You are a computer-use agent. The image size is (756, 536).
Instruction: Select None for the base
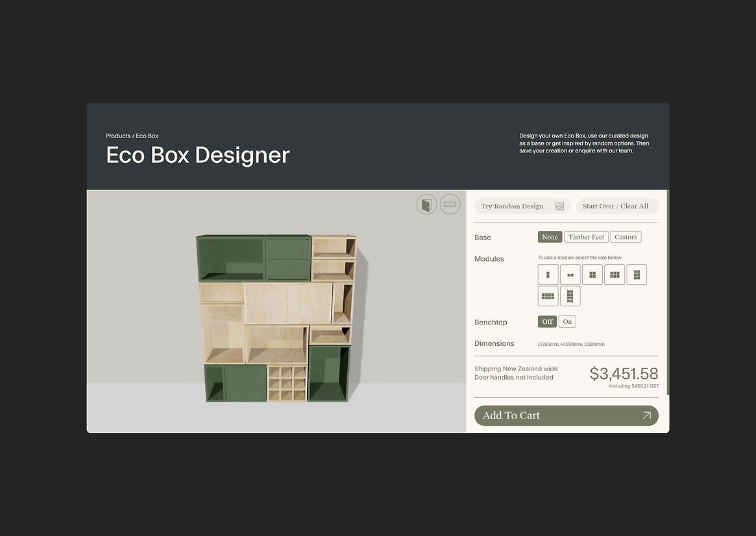tap(550, 237)
